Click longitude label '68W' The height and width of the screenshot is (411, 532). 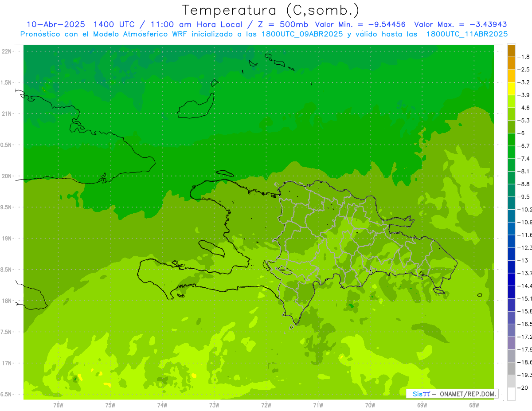tap(474, 405)
